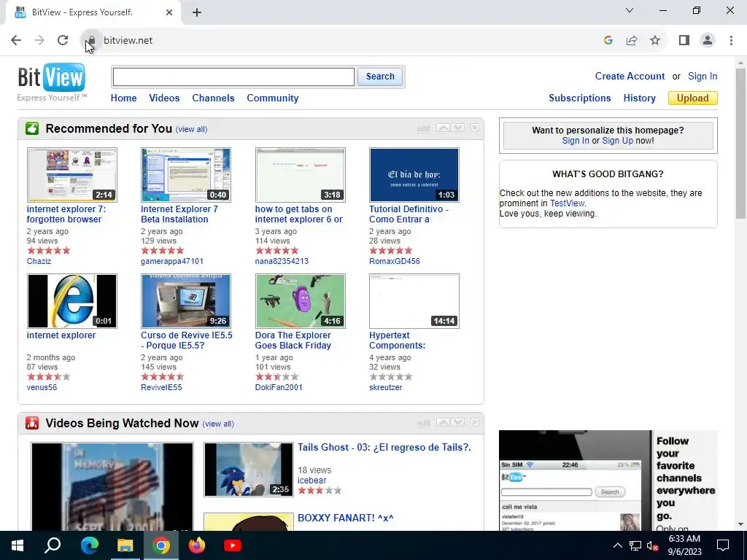Close the BitView browser tab
747x560 pixels.
(x=169, y=12)
